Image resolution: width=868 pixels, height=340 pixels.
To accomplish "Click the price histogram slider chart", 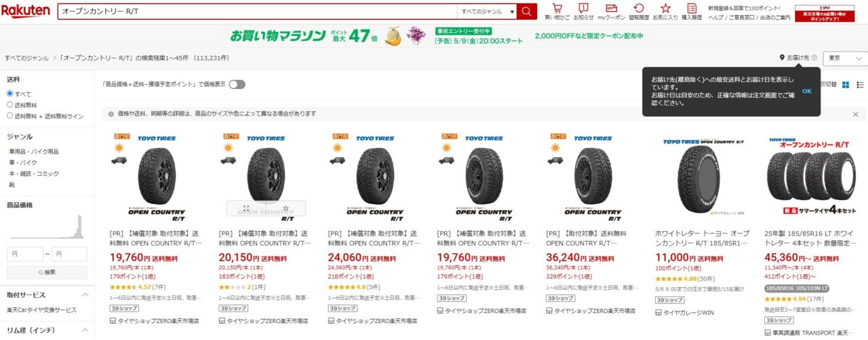I will (47, 228).
